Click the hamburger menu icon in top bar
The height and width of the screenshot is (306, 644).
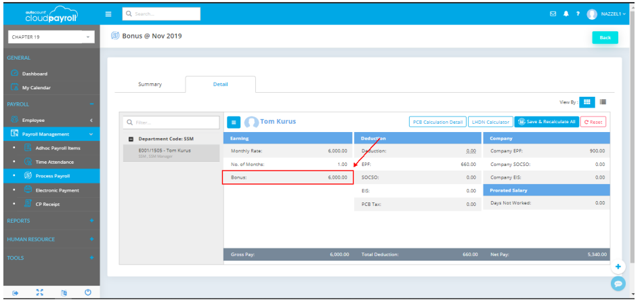tap(109, 14)
